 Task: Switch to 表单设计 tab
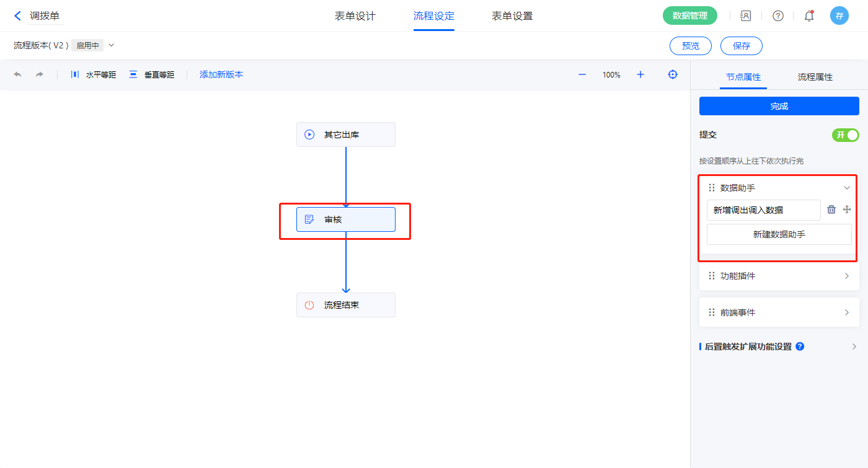click(355, 16)
